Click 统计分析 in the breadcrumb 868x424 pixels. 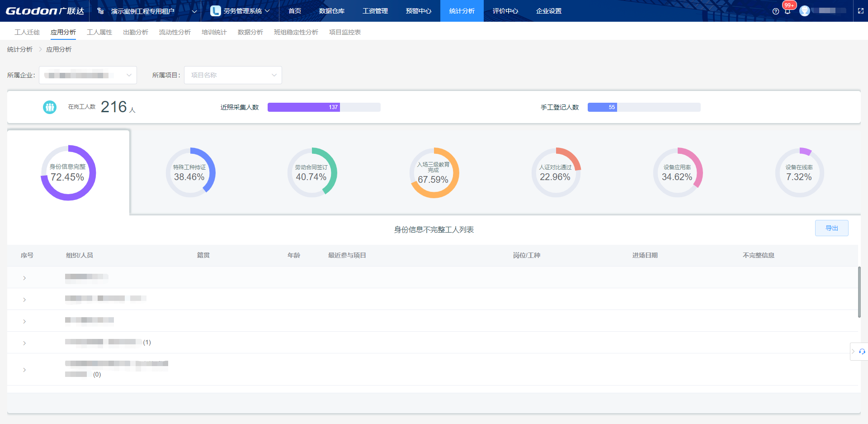click(20, 49)
